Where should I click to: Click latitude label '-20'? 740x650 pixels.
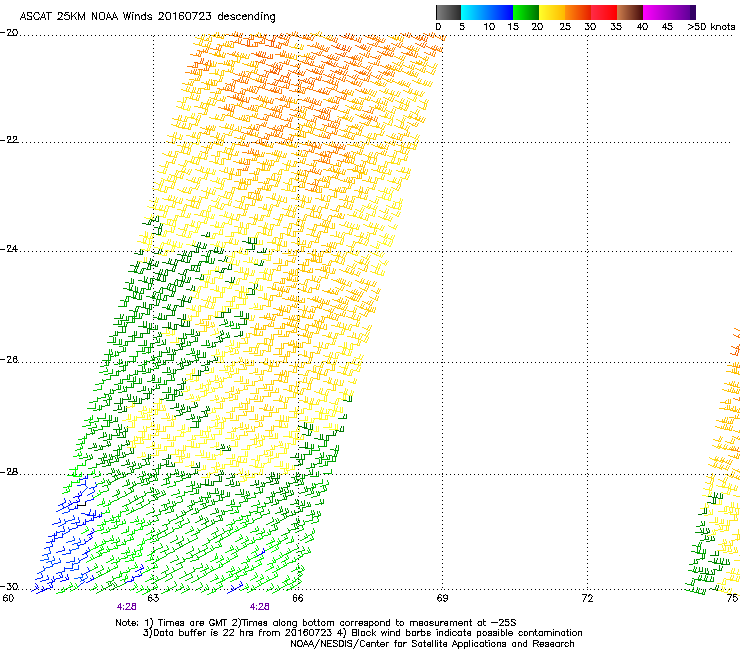pyautogui.click(x=9, y=33)
